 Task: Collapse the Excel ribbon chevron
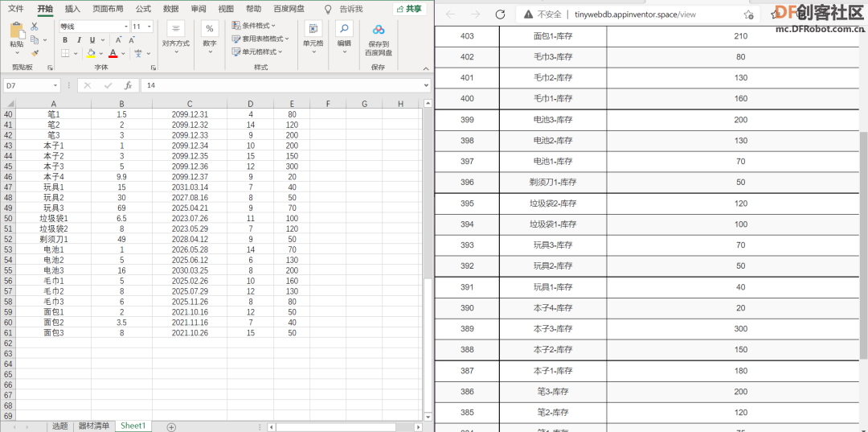[426, 68]
